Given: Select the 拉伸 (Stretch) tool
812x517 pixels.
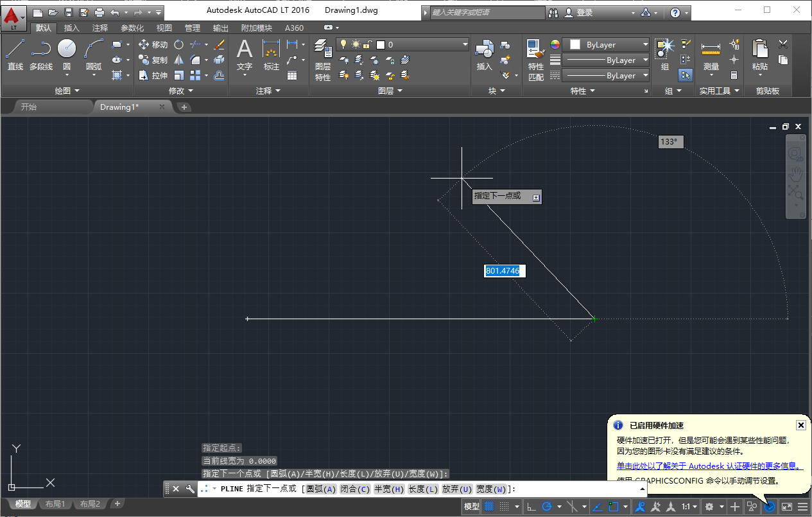Looking at the screenshot, I should (x=153, y=74).
